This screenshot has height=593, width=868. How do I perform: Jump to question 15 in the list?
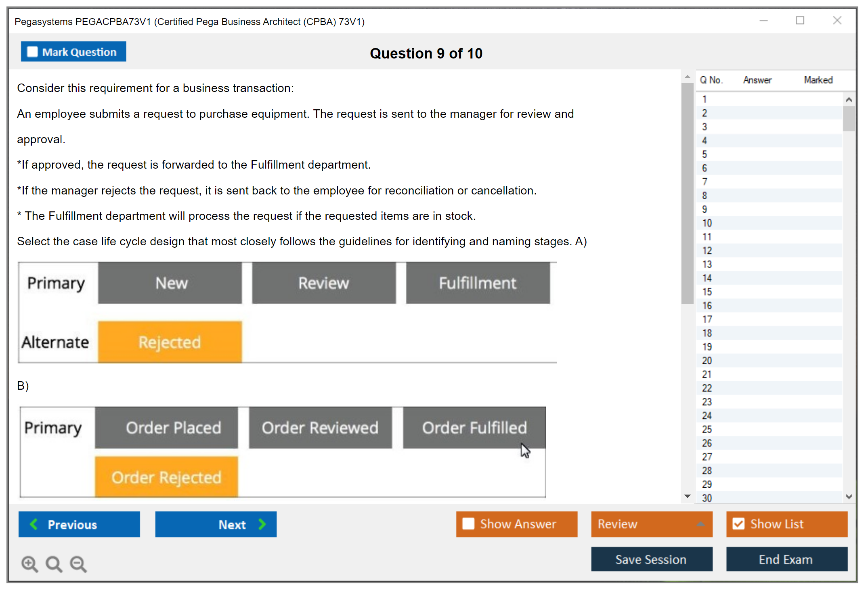[707, 292]
